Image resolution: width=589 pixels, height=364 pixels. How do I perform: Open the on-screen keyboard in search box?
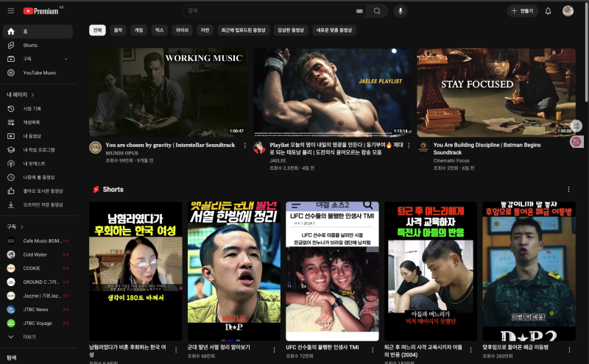(x=359, y=11)
